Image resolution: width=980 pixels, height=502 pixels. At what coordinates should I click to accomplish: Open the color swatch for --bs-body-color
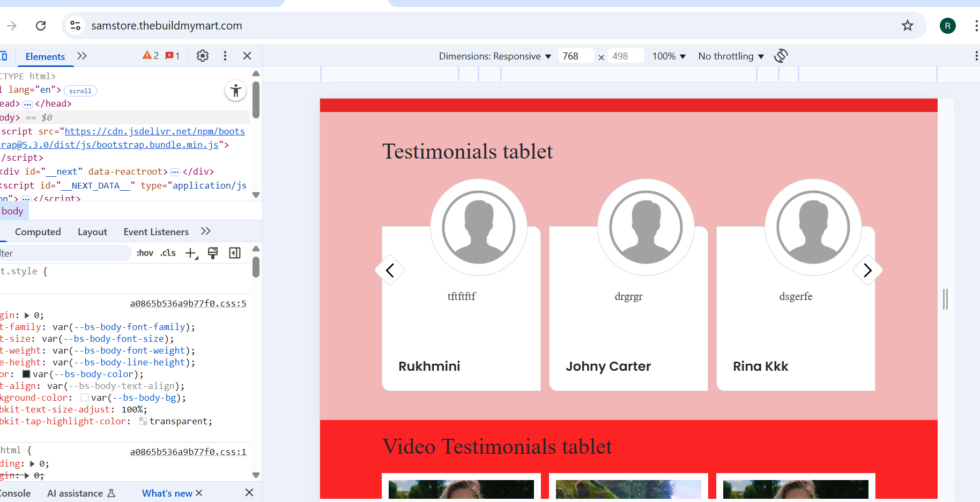pos(26,374)
